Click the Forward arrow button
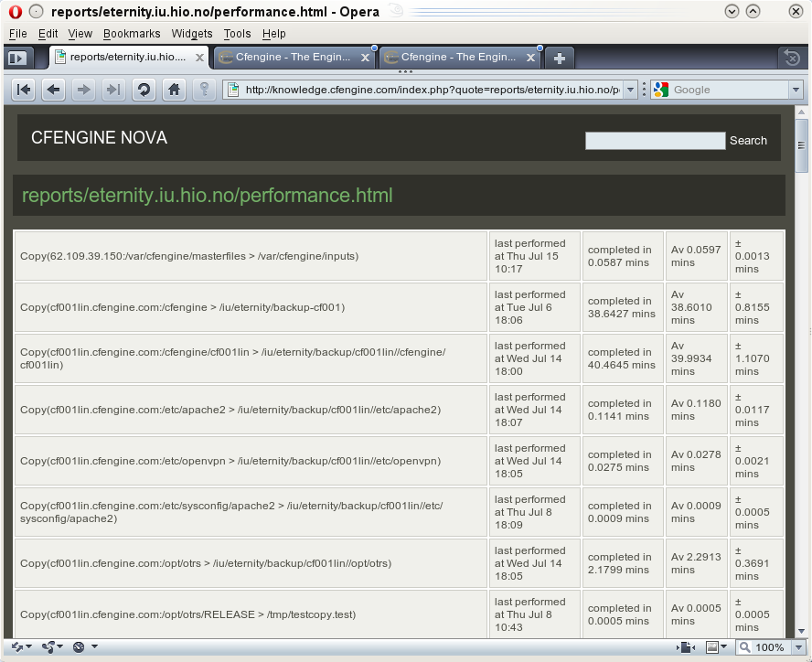 pyautogui.click(x=83, y=91)
